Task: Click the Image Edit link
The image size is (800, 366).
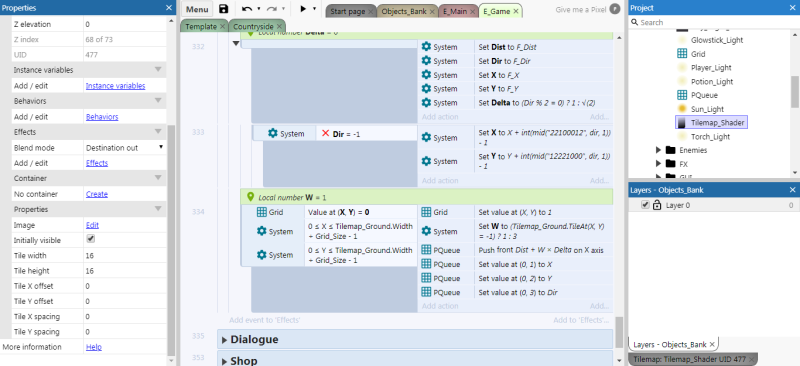Action: [92, 225]
